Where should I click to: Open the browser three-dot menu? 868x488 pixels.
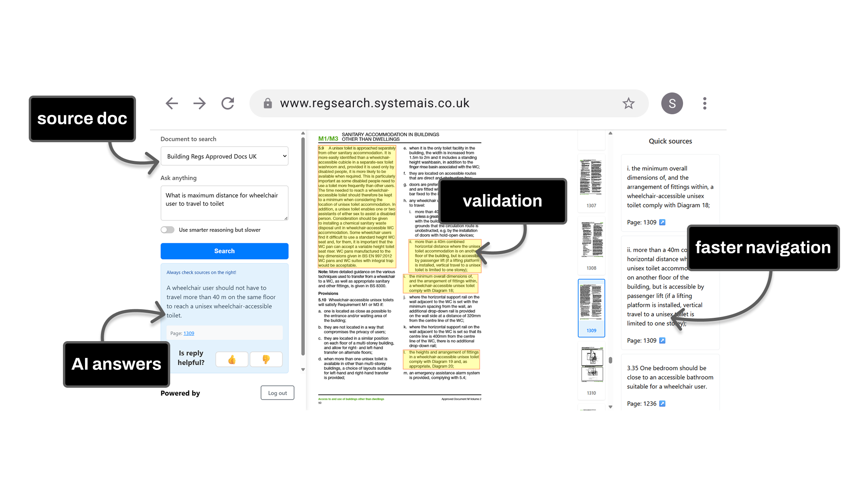click(x=704, y=103)
